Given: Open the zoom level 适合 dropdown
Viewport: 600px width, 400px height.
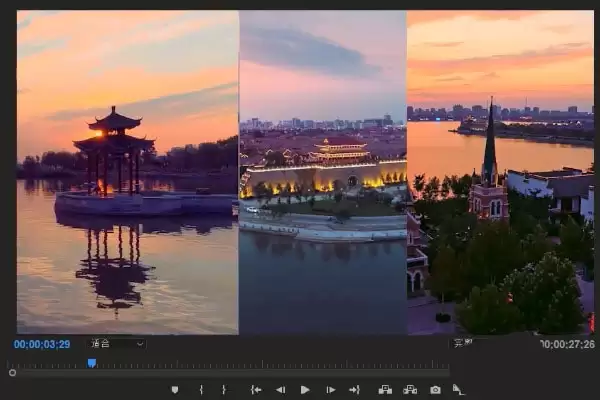Looking at the screenshot, I should [x=117, y=344].
